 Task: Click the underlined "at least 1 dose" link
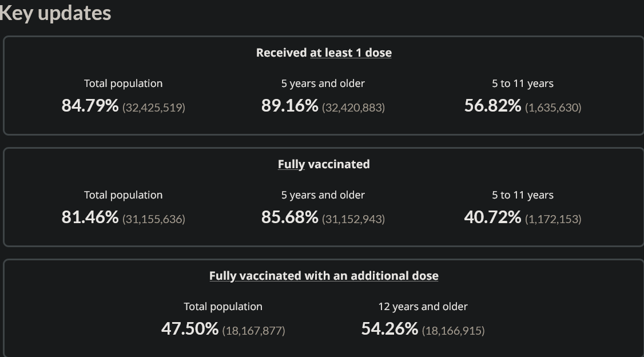(351, 53)
